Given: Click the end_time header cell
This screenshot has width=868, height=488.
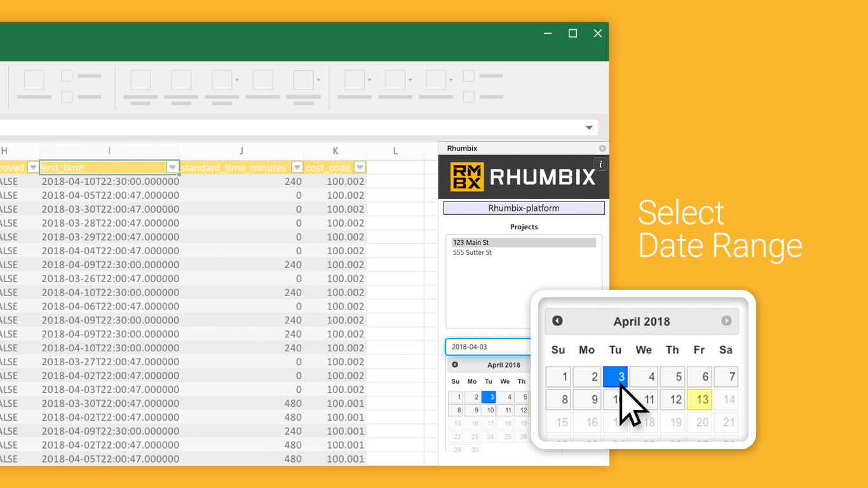Looking at the screenshot, I should [x=109, y=168].
